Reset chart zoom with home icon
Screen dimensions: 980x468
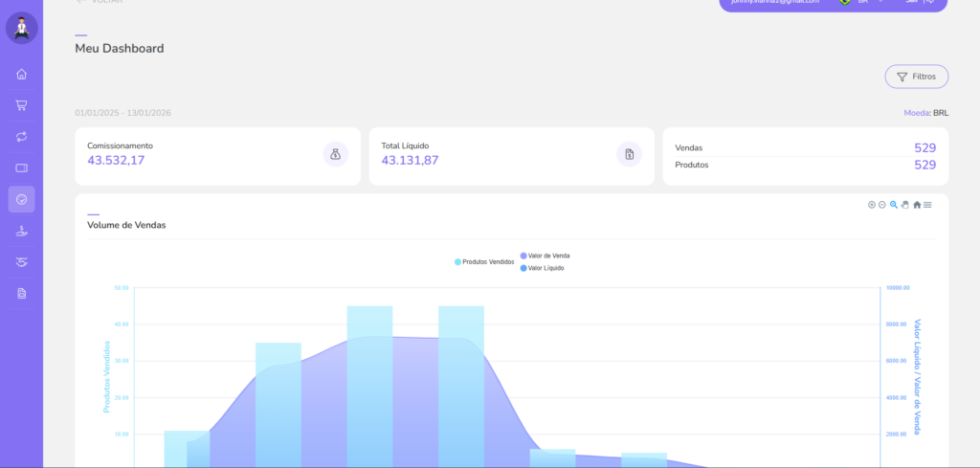[917, 205]
